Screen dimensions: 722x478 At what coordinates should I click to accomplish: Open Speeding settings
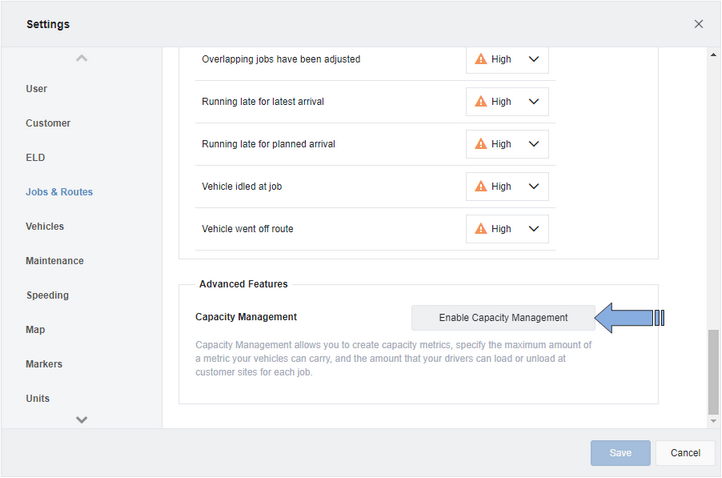(47, 295)
